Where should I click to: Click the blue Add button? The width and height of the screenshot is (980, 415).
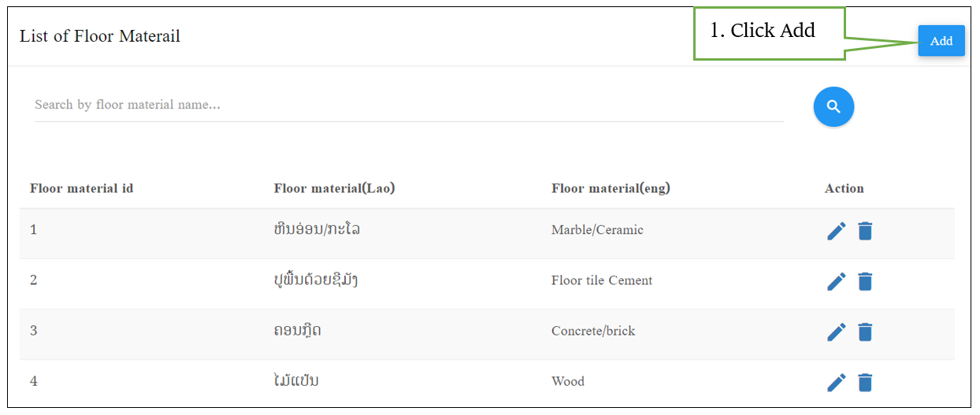pyautogui.click(x=941, y=41)
